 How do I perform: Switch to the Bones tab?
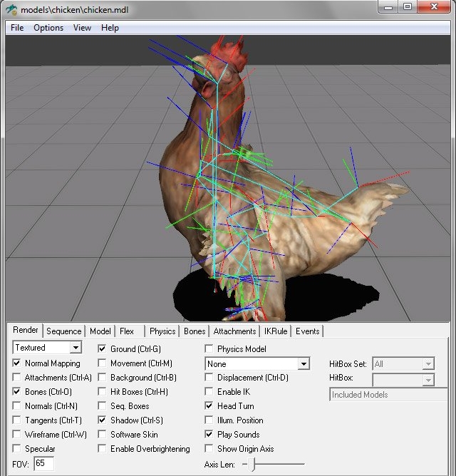(x=195, y=331)
